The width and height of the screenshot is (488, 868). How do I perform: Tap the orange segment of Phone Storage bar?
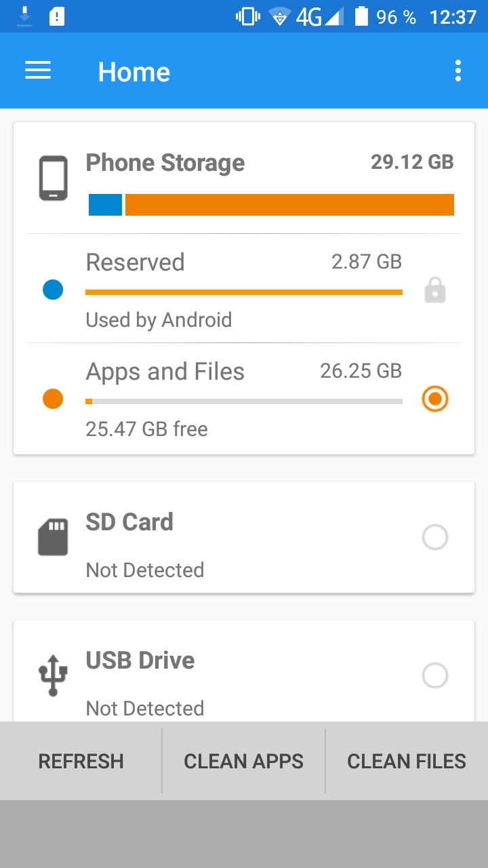tap(289, 205)
